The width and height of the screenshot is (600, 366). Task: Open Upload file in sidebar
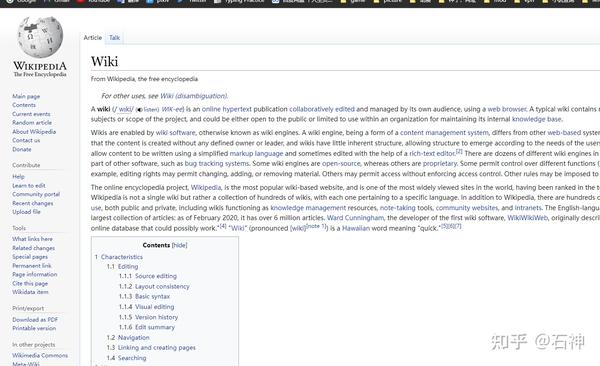pos(26,212)
